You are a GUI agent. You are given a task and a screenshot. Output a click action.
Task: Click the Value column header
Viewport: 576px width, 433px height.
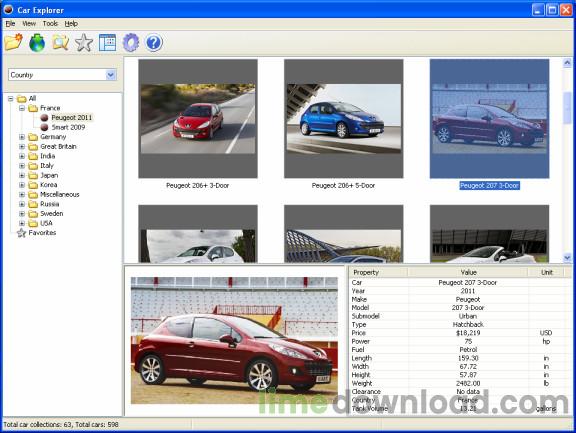pos(468,272)
